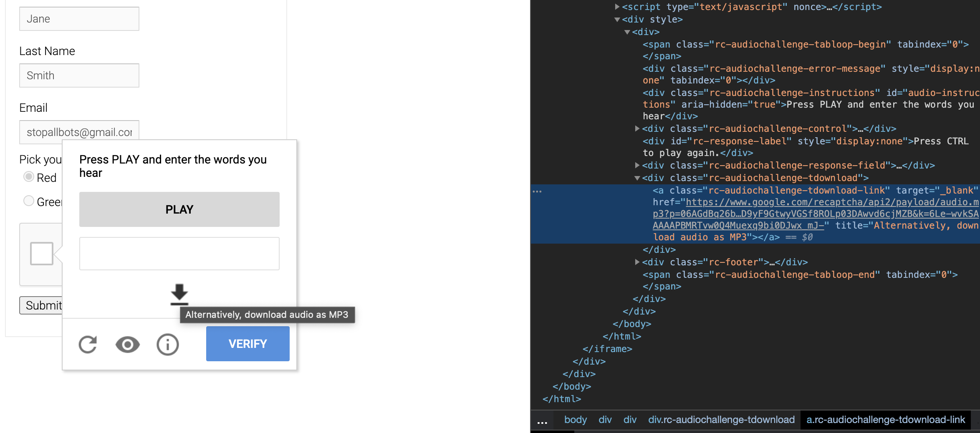This screenshot has width=980, height=433.
Task: Click the ellipsis beside the highlighted DOM row
Action: (x=537, y=191)
